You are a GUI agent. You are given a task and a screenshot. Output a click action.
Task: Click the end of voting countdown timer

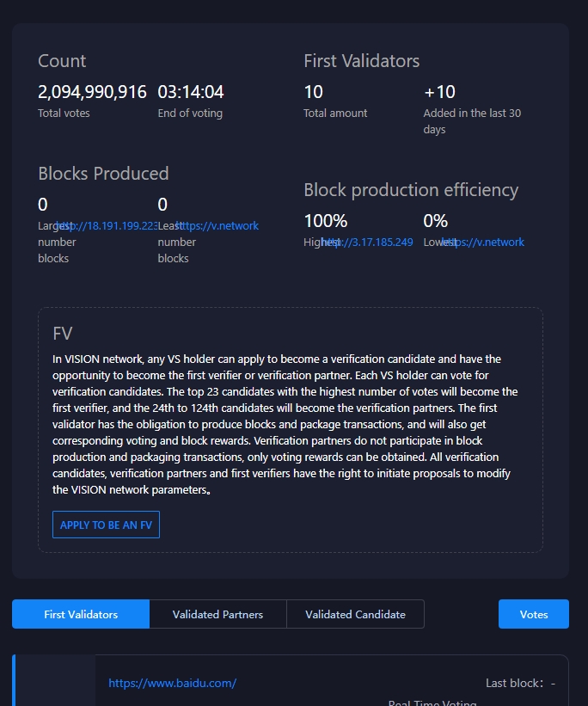click(x=190, y=92)
